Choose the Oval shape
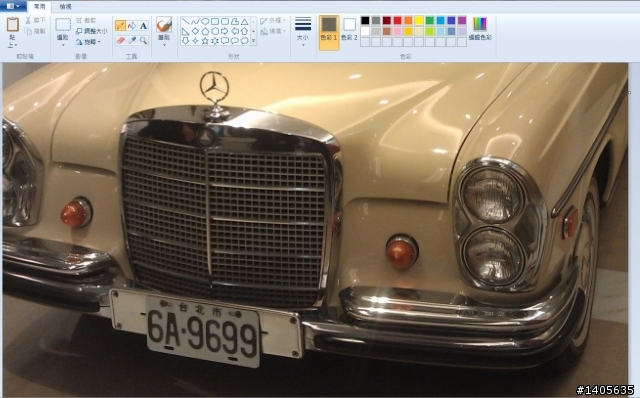 (205, 22)
